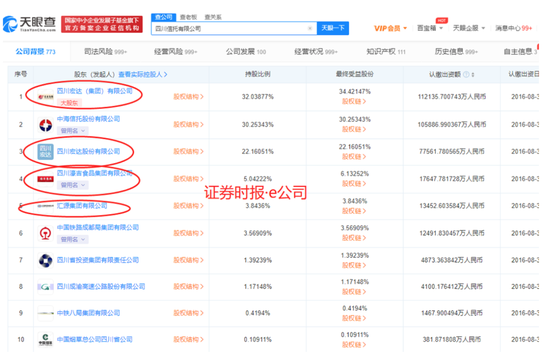
Task: Open 四川宏达股份有限公司 company link
Action: [88, 151]
